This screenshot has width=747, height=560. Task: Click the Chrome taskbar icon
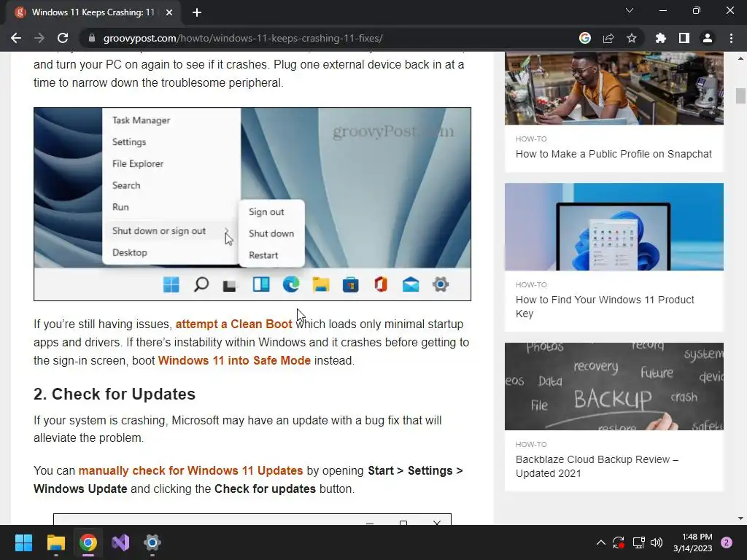(88, 542)
